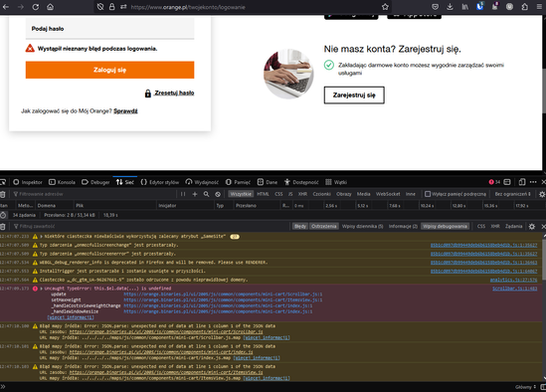Viewport: 546px width, 392px height.
Task: Open the Pamięć devtools tab
Action: [238, 182]
